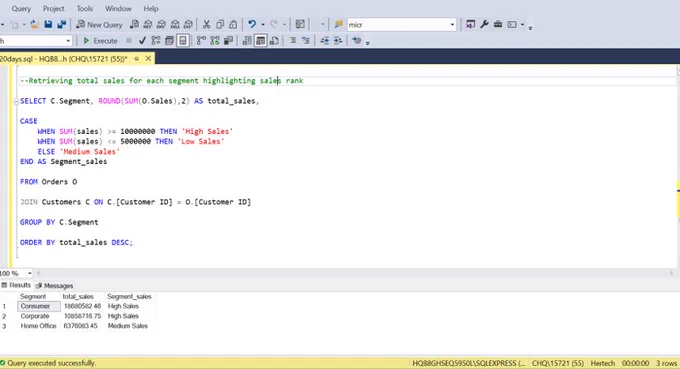Viewport: 680px width, 369px height.
Task: Expand the Redo history dropdown arrow
Action: click(284, 25)
